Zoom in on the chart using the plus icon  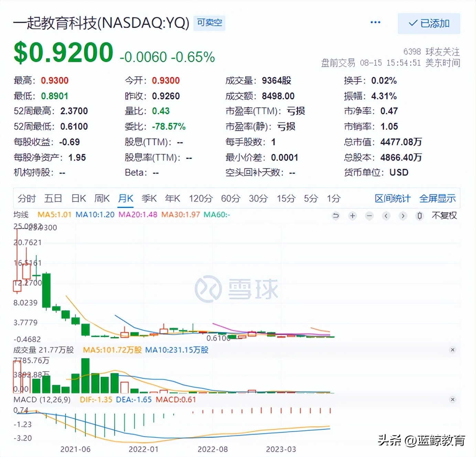[352, 216]
